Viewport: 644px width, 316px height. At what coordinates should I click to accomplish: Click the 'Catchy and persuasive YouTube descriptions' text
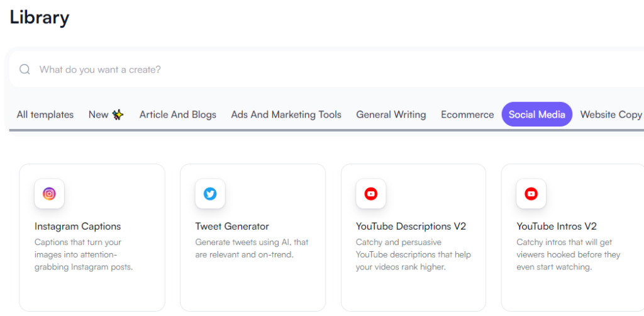click(x=413, y=255)
